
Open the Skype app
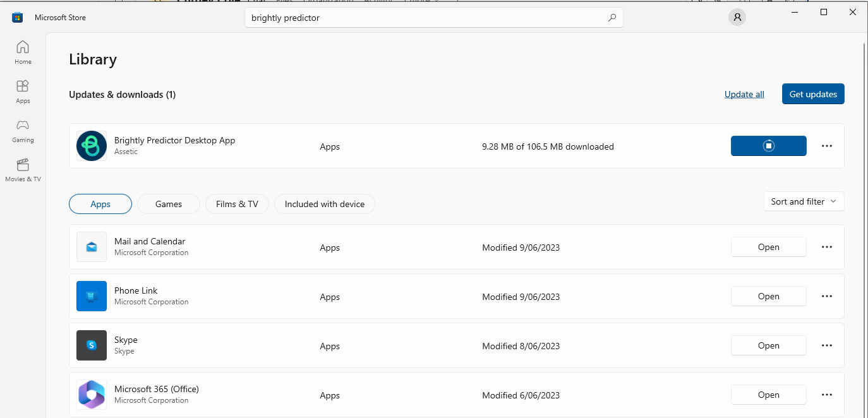pyautogui.click(x=768, y=345)
